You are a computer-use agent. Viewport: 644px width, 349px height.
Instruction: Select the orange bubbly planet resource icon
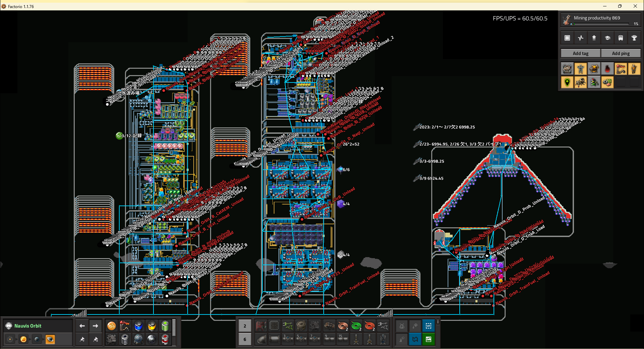112,326
